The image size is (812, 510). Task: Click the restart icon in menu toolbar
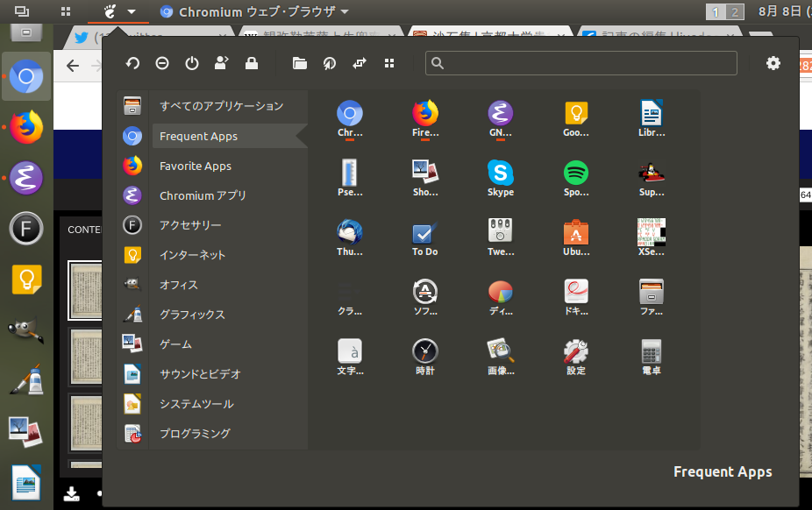point(132,64)
